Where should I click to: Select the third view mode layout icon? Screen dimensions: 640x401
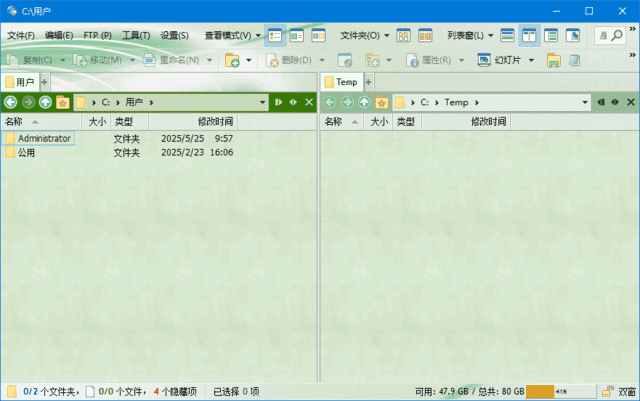[318, 36]
